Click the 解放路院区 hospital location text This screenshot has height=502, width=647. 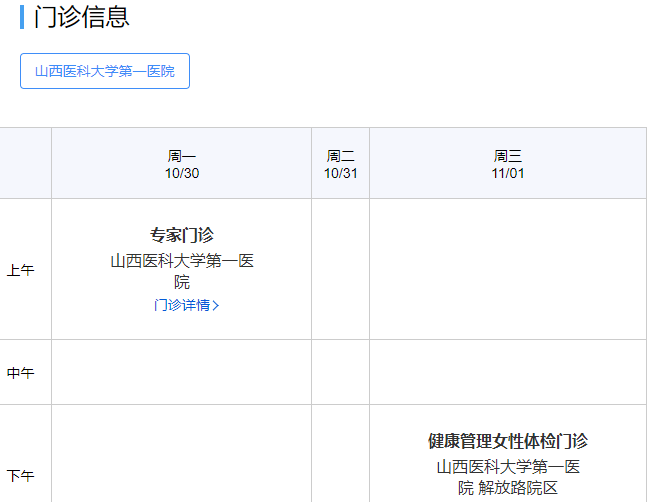(x=517, y=488)
